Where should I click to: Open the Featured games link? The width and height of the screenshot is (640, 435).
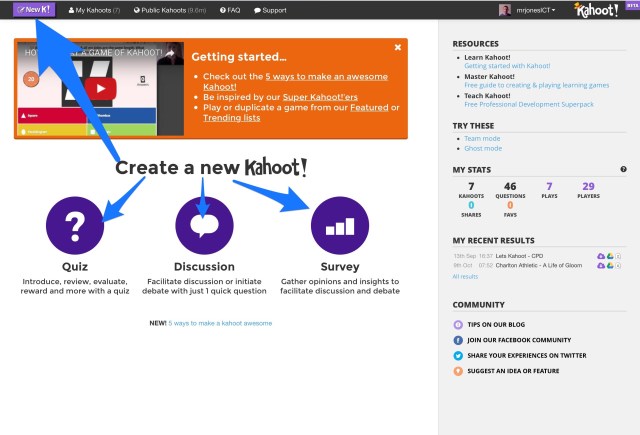click(x=369, y=107)
